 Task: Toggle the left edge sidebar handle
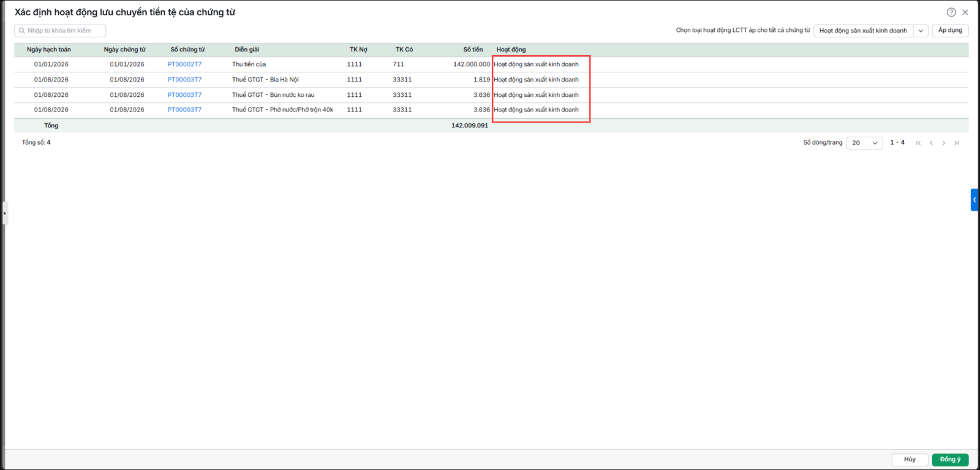pyautogui.click(x=4, y=213)
